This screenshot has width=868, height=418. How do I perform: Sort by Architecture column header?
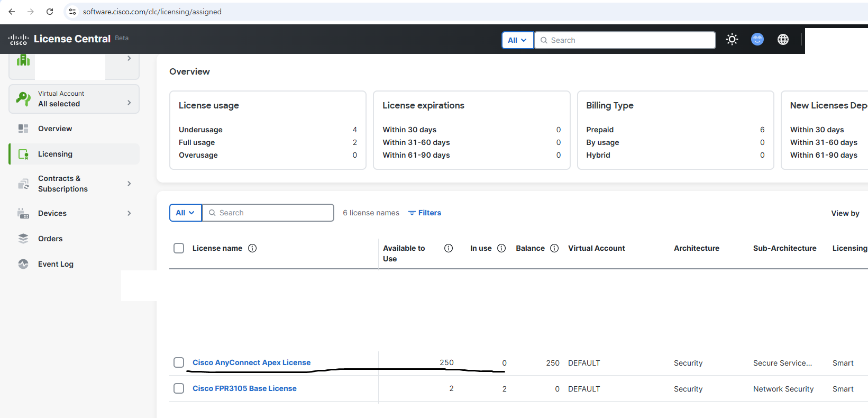pos(697,248)
